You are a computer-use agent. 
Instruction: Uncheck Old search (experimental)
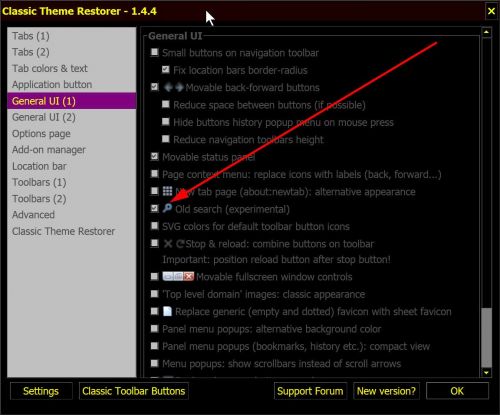click(x=154, y=208)
